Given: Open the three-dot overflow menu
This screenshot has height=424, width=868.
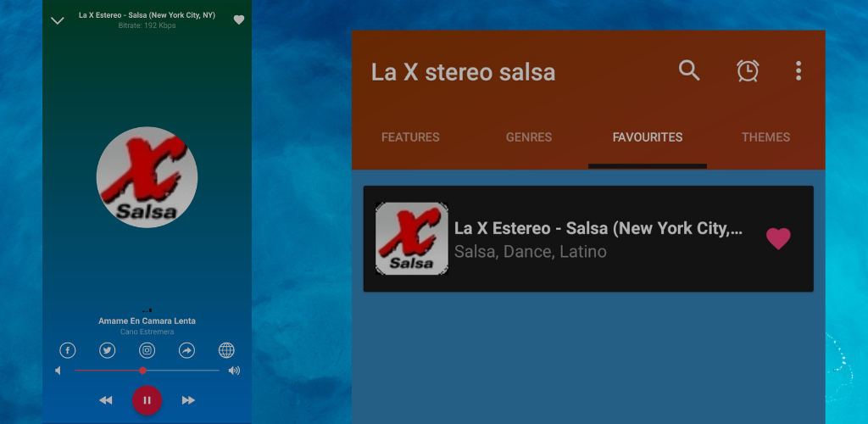Looking at the screenshot, I should click(x=798, y=71).
